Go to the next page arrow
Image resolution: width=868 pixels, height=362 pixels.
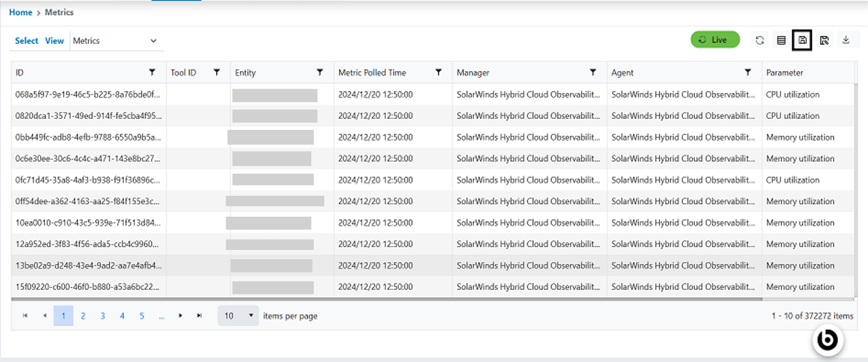pyautogui.click(x=180, y=316)
